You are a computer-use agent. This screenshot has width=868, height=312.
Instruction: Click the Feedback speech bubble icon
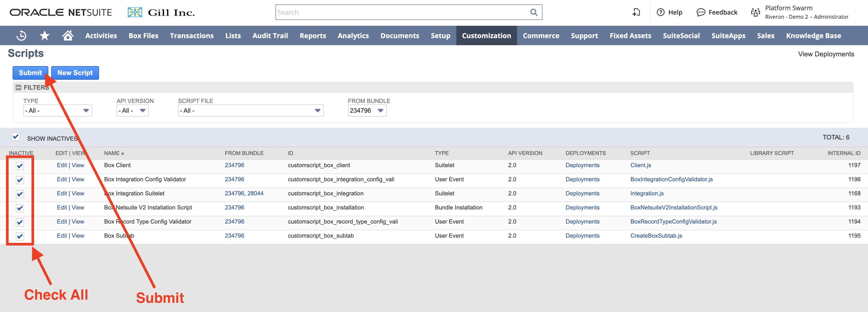[701, 12]
